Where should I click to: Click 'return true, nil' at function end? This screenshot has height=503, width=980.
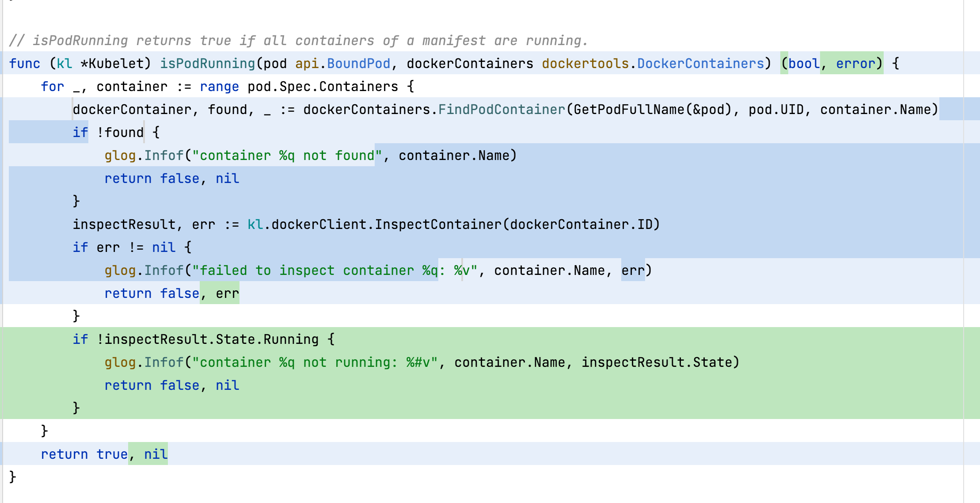pyautogui.click(x=104, y=454)
